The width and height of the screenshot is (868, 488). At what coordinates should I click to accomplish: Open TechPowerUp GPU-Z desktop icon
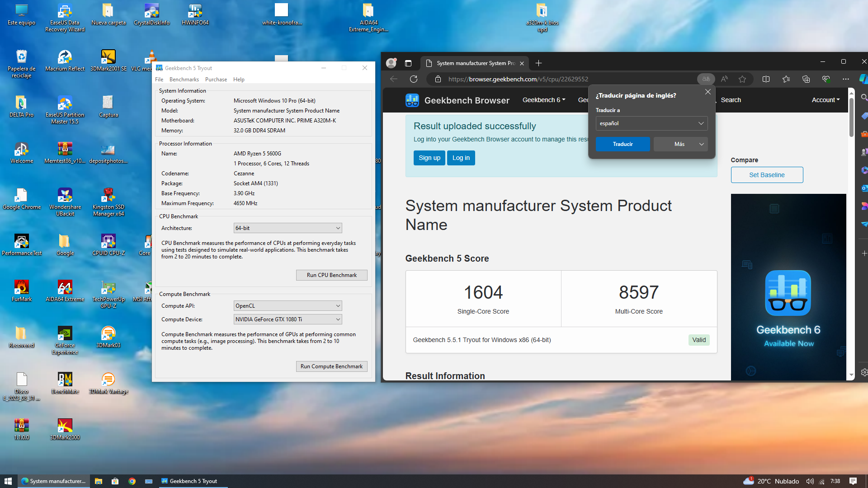pyautogui.click(x=108, y=294)
